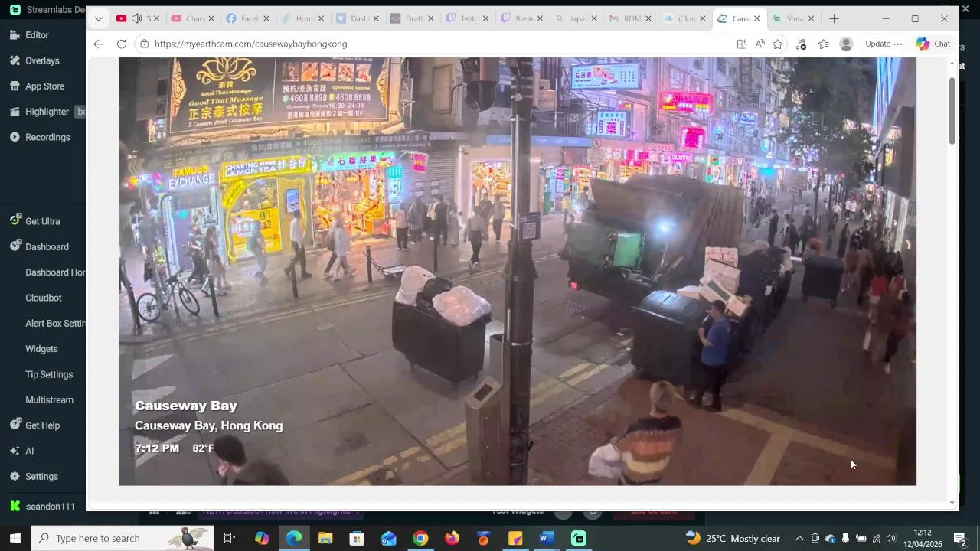Open Microsoft Word from the taskbar
The height and width of the screenshot is (551, 980).
pos(547,538)
